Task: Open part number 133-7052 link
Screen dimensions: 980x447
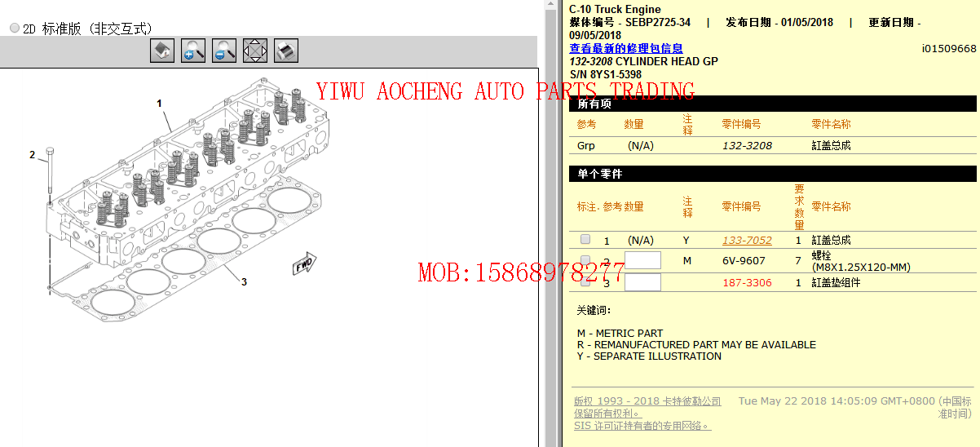Action: (x=747, y=241)
